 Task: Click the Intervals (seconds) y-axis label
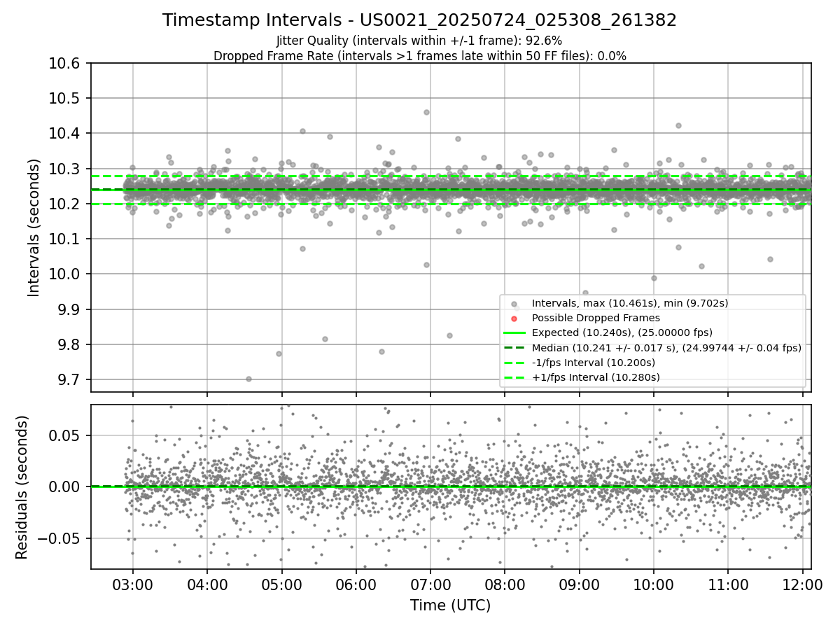[x=35, y=227]
